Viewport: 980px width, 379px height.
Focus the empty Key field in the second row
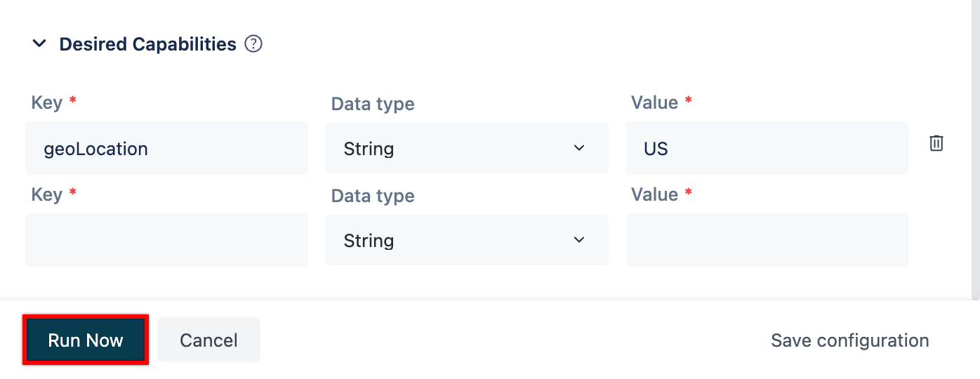[x=166, y=240]
